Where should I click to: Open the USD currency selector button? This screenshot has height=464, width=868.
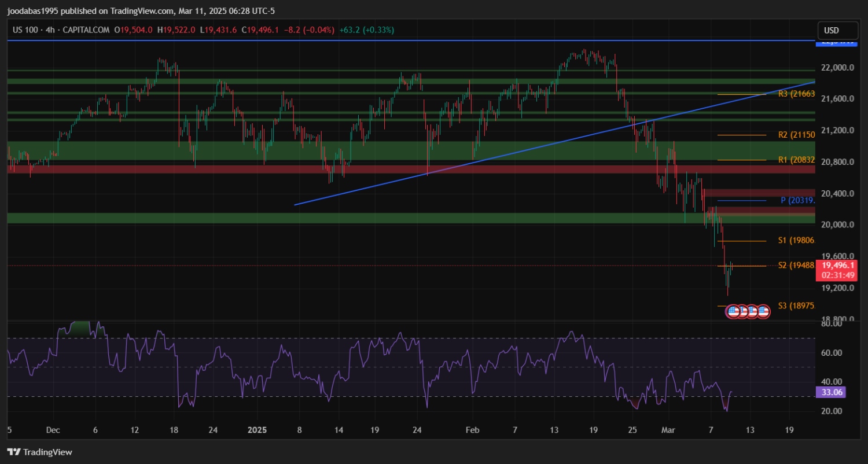tap(832, 31)
